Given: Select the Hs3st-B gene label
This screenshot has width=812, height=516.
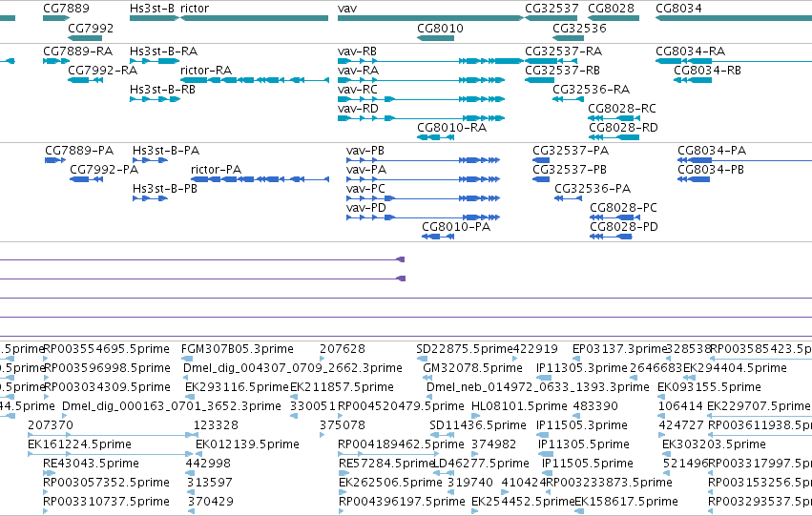Looking at the screenshot, I should 153,9.
